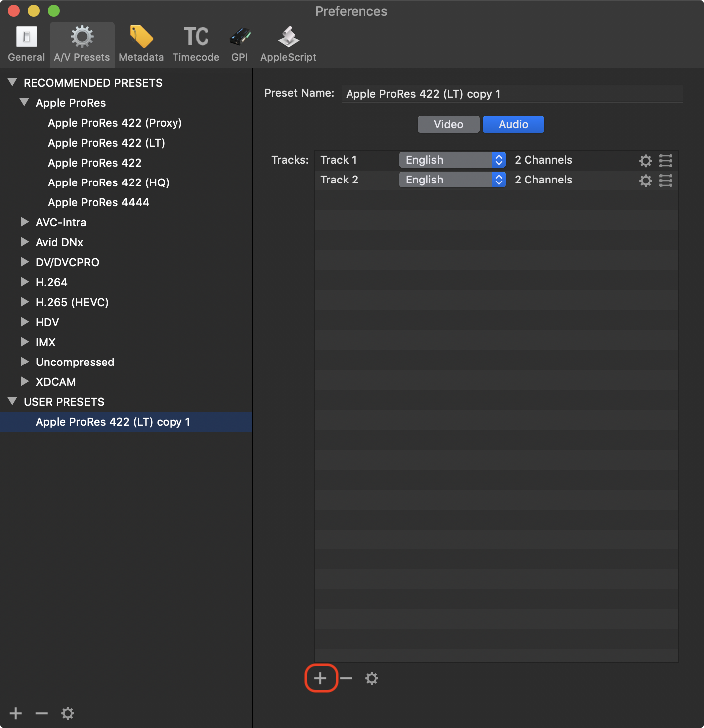Open the General preferences pane
704x728 pixels.
coord(26,44)
